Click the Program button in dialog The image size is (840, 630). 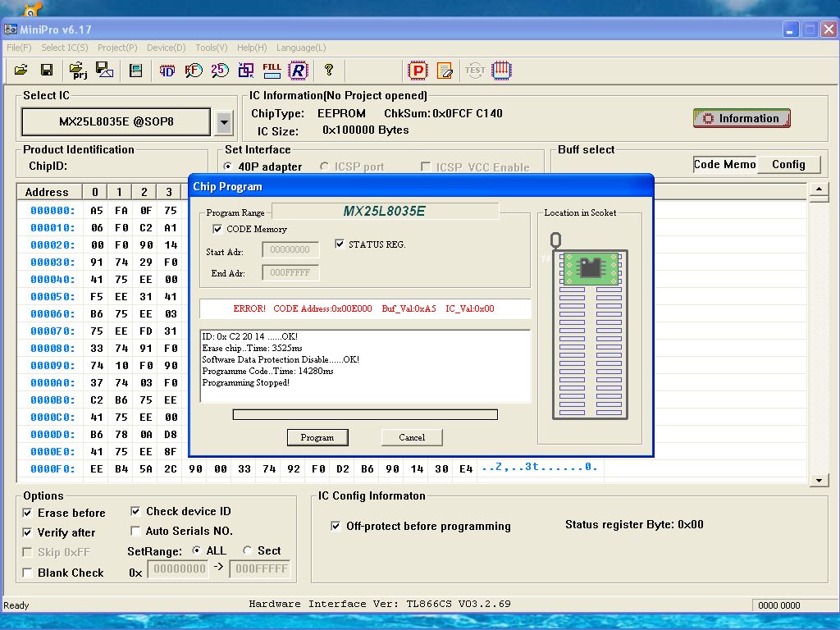[x=317, y=437]
